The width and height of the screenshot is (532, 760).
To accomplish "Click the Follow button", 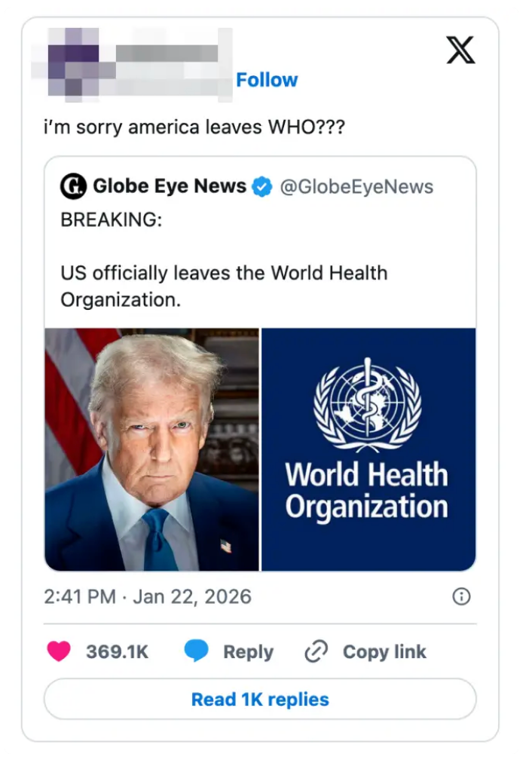I will [268, 79].
